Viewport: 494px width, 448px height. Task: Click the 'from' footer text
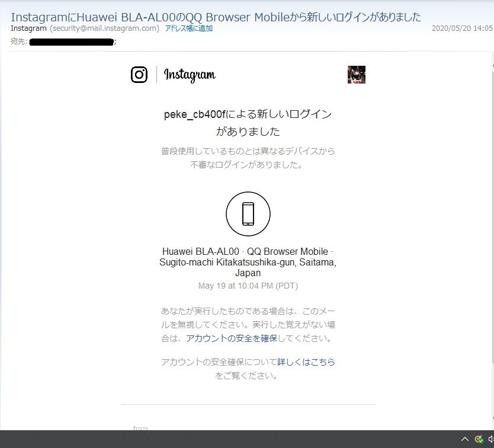tap(140, 428)
